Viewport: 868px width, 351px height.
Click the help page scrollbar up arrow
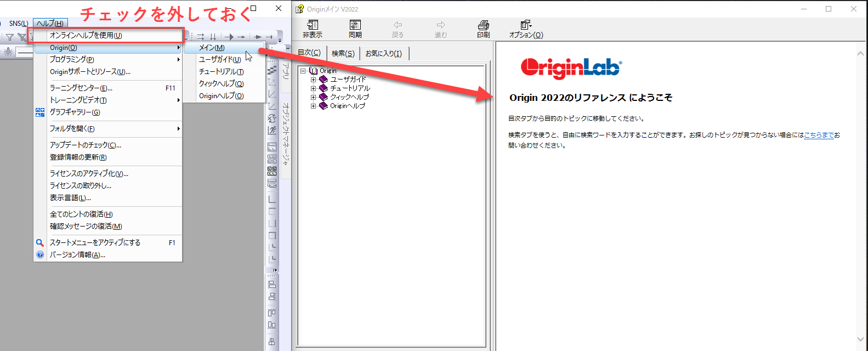860,54
